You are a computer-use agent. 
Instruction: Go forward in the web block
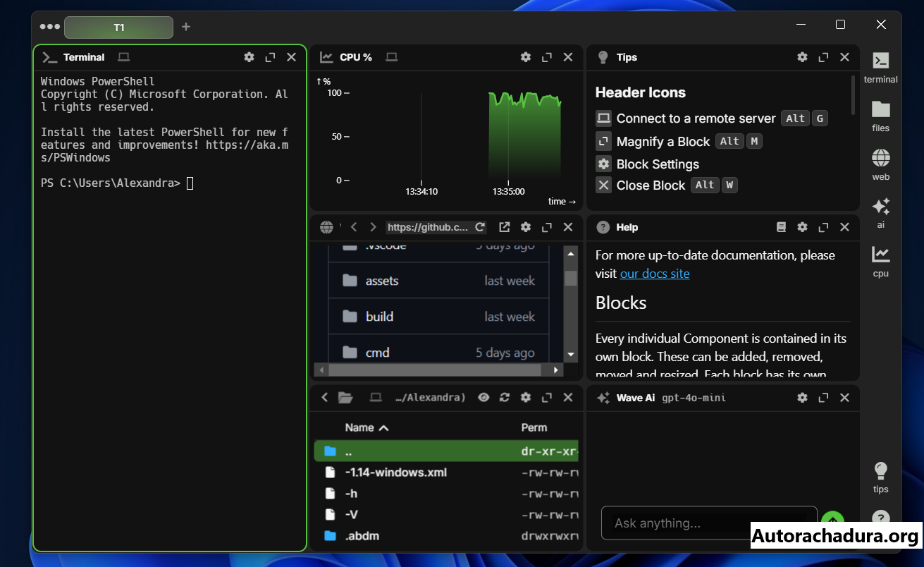point(373,227)
